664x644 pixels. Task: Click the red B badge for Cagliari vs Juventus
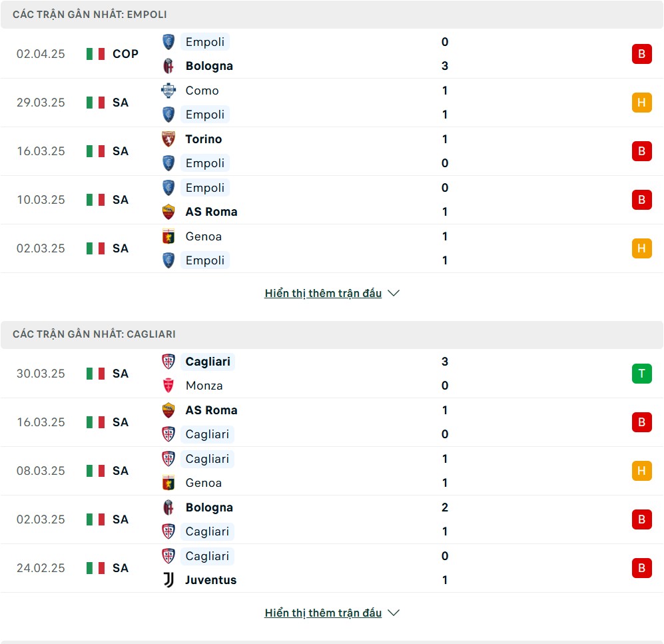click(x=641, y=568)
